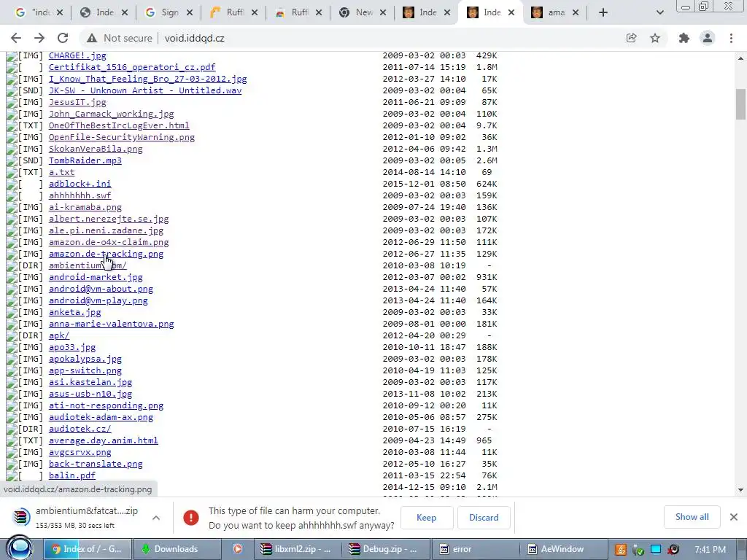Click the green shield battery tray icon
The image size is (747, 560).
point(638,550)
